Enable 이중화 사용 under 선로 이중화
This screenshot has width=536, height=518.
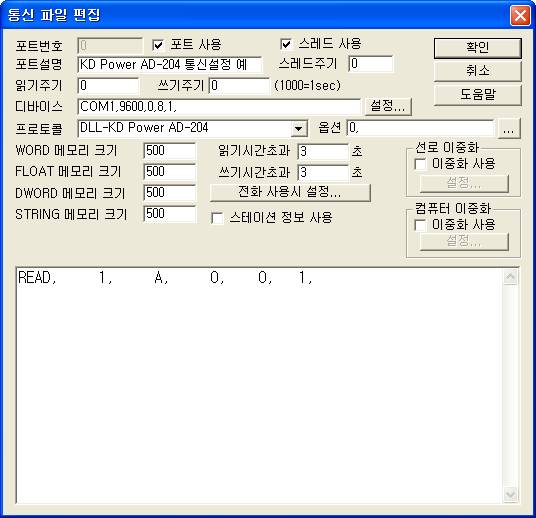pyautogui.click(x=420, y=164)
